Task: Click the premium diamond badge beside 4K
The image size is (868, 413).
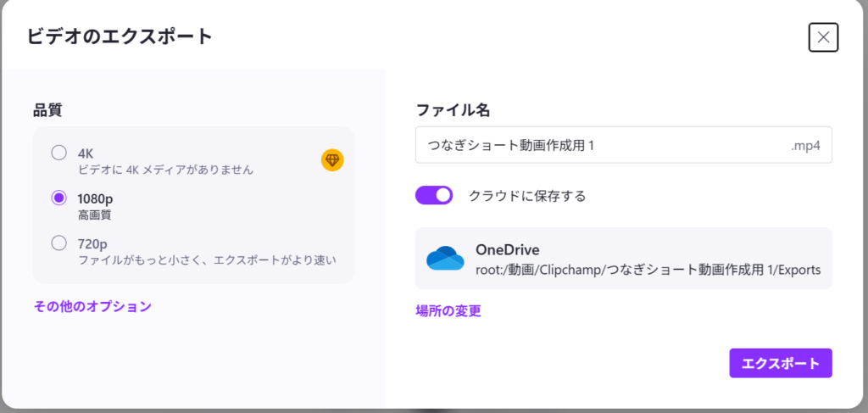Action: 332,159
